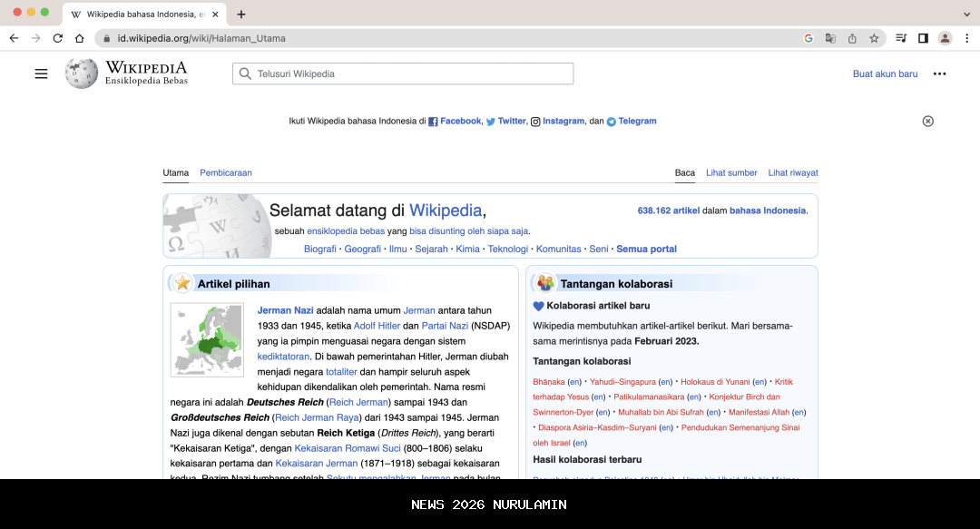The width and height of the screenshot is (980, 529).
Task: Open the Wikipedia sidebar hamburger menu
Action: (x=41, y=73)
